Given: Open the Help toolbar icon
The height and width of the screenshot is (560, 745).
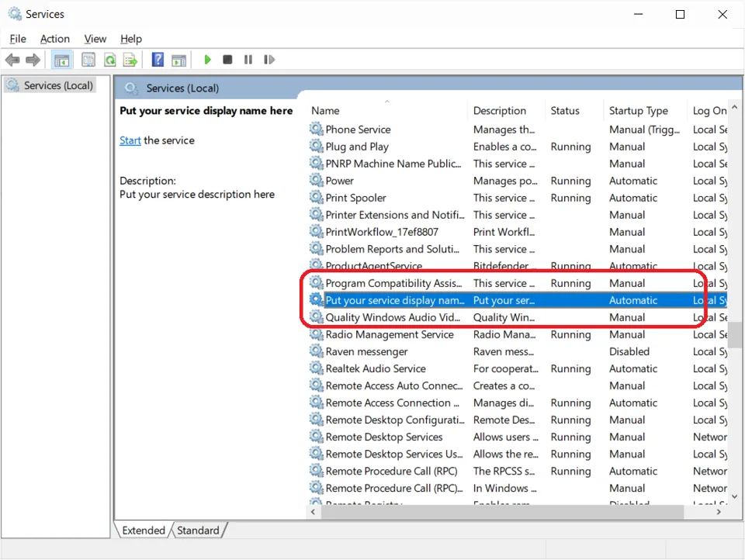Looking at the screenshot, I should coord(158,60).
